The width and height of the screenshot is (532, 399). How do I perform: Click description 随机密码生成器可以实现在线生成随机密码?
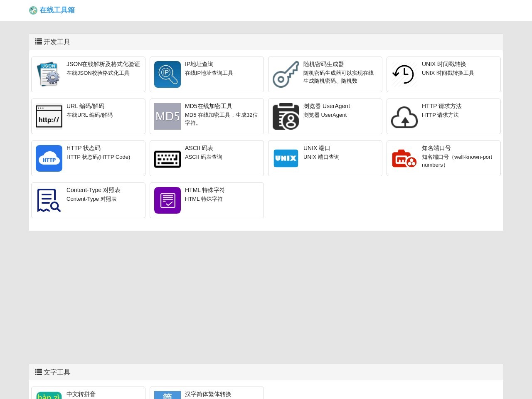pyautogui.click(x=338, y=77)
